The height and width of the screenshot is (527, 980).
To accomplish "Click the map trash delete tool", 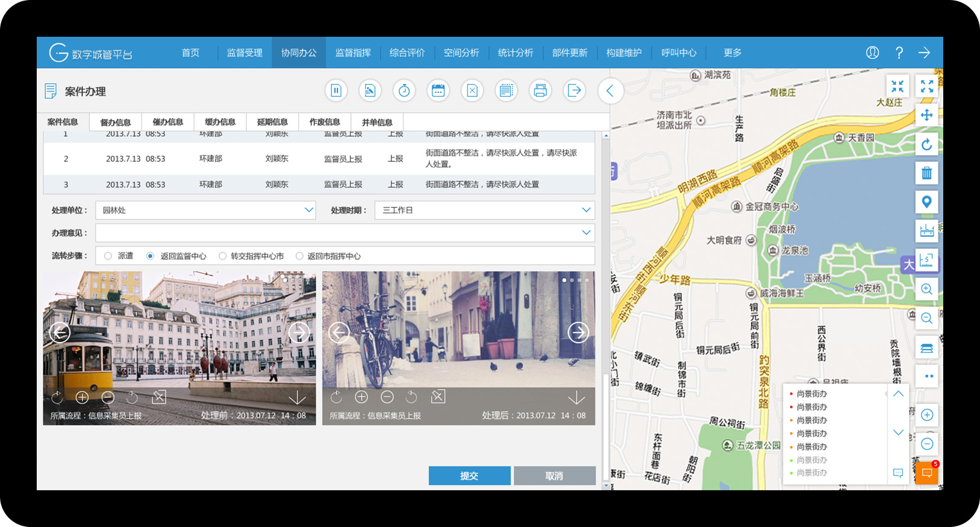I will [x=927, y=173].
